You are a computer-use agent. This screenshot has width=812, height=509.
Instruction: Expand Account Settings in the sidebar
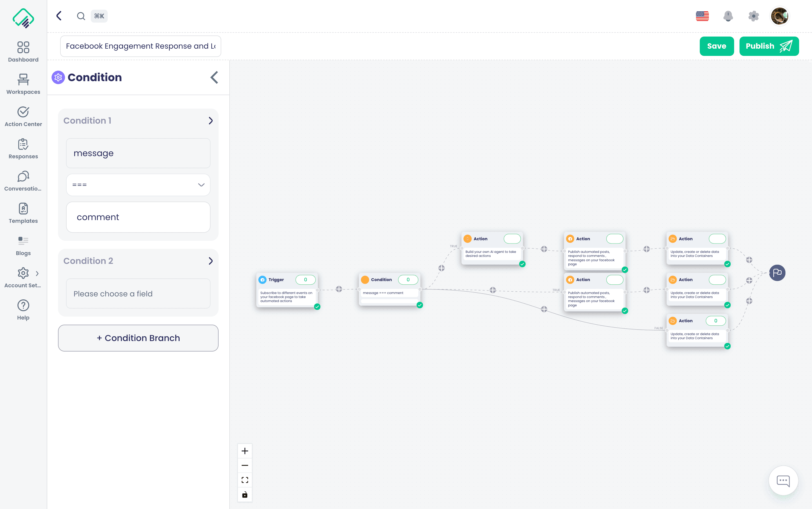coord(37,273)
